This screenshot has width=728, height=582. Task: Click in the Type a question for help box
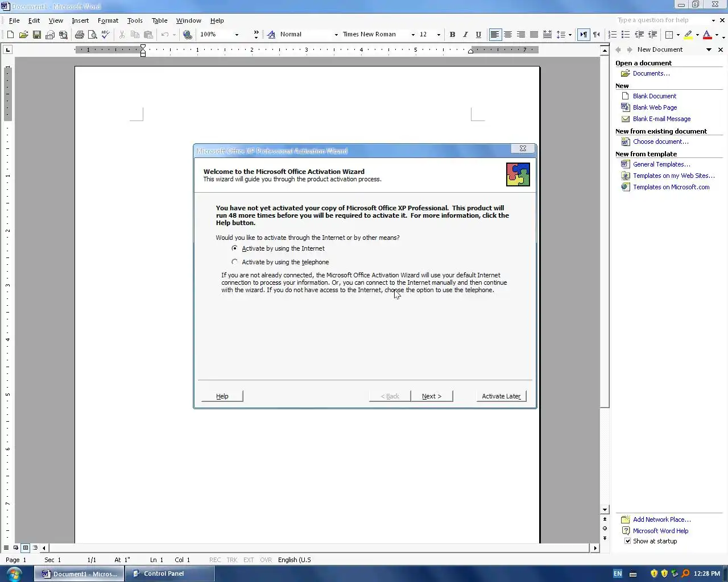pos(663,20)
